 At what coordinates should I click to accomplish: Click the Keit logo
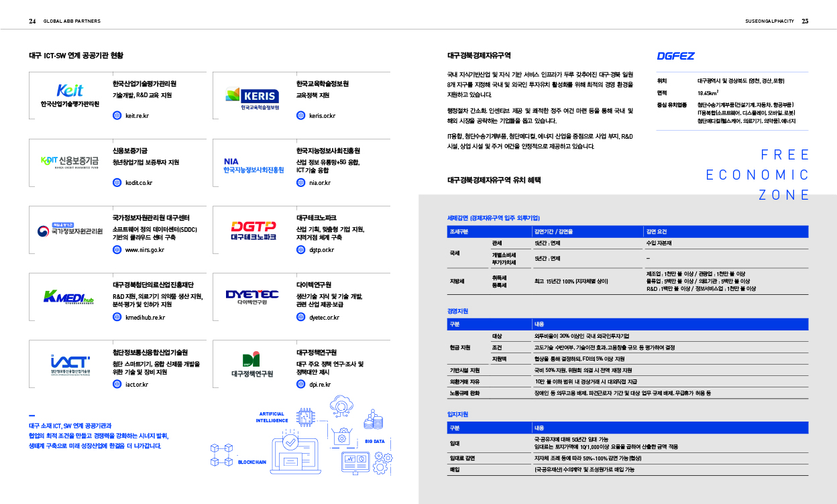70,96
